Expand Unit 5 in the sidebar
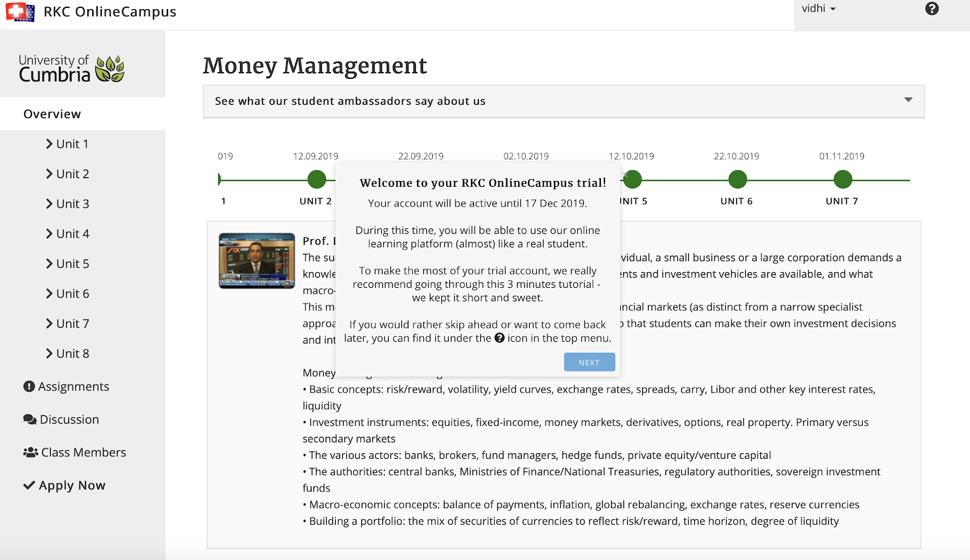The height and width of the screenshot is (560, 970). (67, 264)
